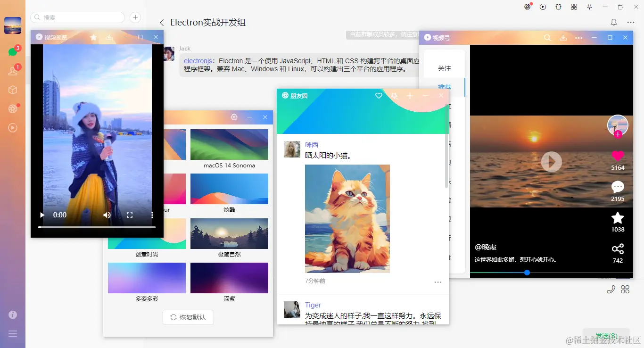Play sunset video in 视频号
This screenshot has width=644, height=348.
point(552,162)
